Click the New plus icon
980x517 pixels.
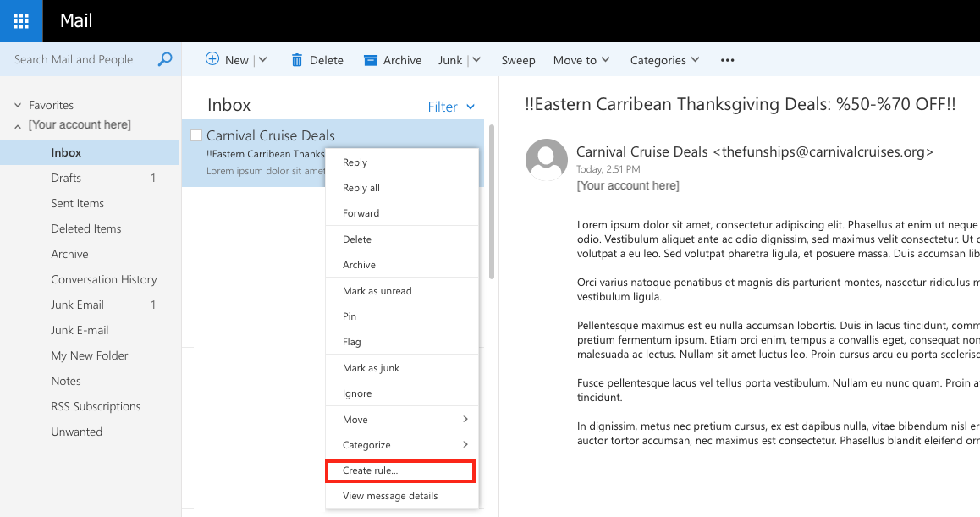click(212, 59)
